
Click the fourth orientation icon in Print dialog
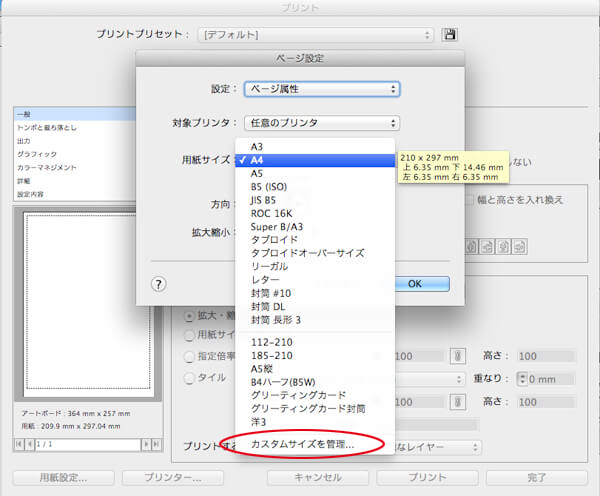point(520,247)
